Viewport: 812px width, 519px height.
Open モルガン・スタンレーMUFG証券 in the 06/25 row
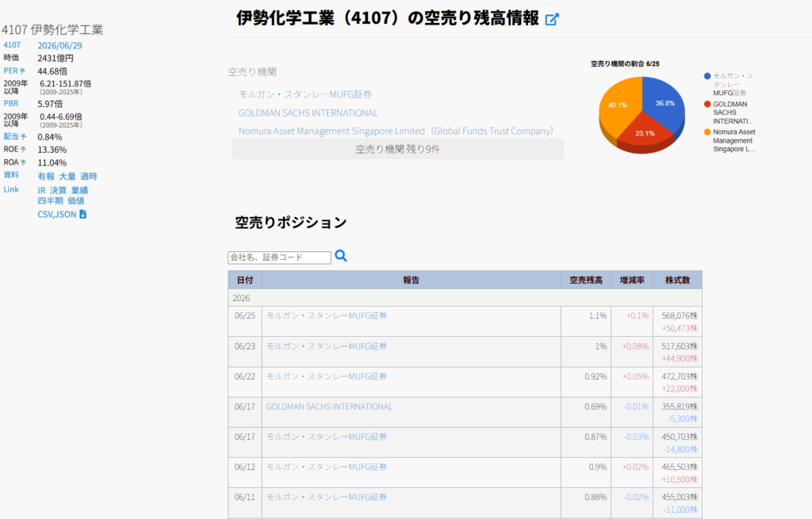click(327, 315)
